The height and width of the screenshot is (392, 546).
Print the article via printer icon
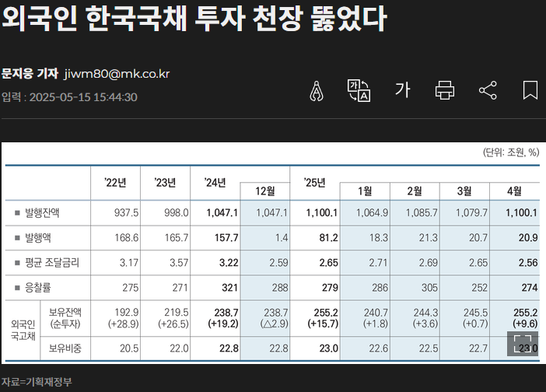[x=445, y=91]
